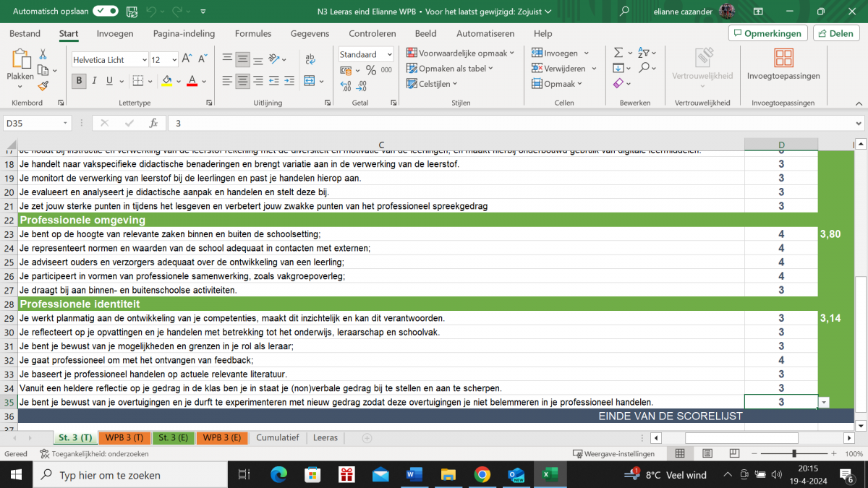Image resolution: width=868 pixels, height=488 pixels.
Task: Click the Delen share button
Action: point(835,33)
